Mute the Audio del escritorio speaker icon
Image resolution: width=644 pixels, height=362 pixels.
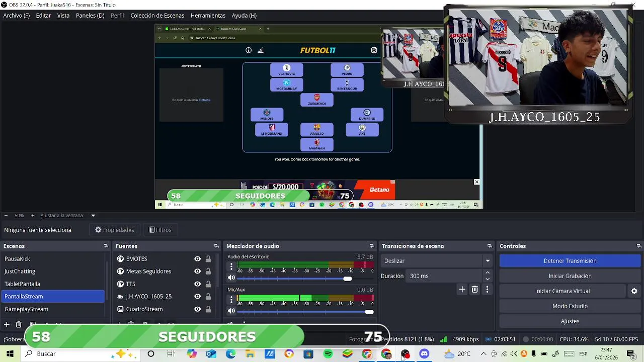pos(231,278)
